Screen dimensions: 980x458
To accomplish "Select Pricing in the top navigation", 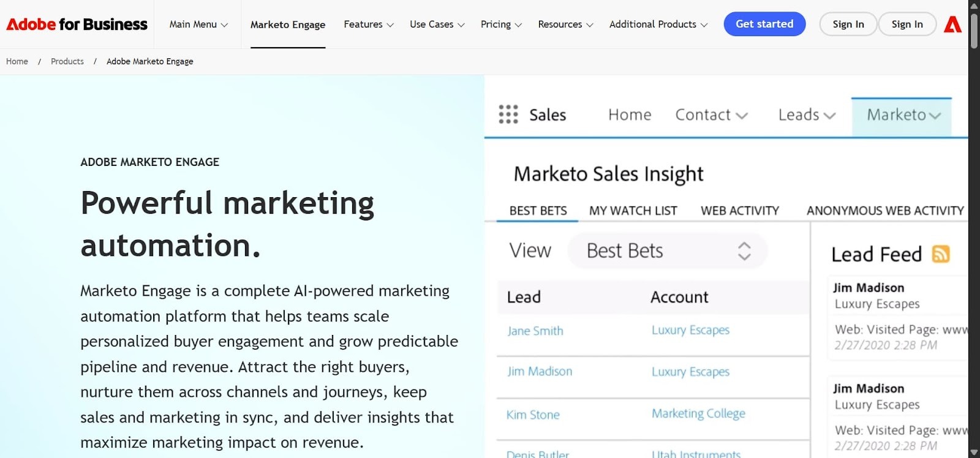I will (500, 24).
